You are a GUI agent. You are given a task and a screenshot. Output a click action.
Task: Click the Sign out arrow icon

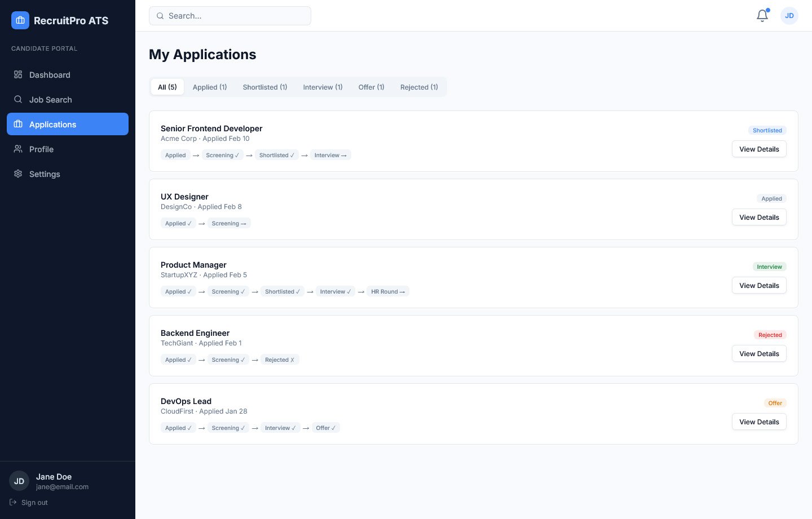point(13,502)
